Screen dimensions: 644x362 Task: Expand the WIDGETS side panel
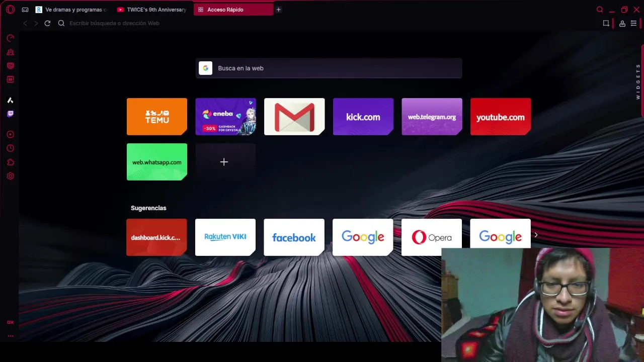click(638, 82)
